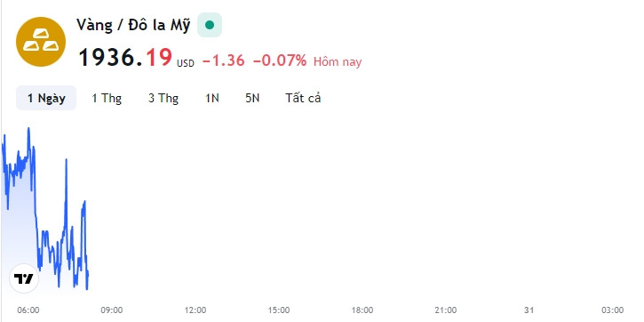Screen dimensions: 644x322
Task: Switch chart to 3 Thg range
Action: click(163, 98)
